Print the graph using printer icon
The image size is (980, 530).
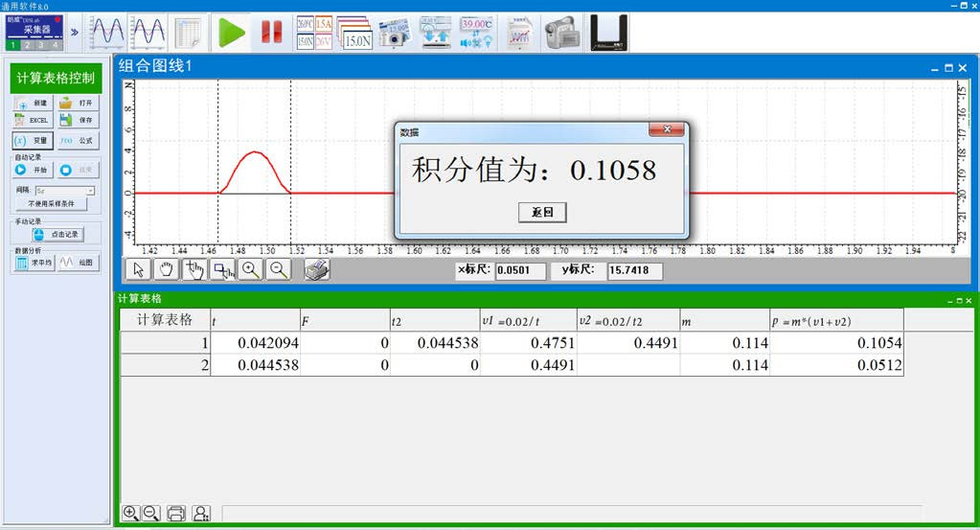click(x=317, y=270)
